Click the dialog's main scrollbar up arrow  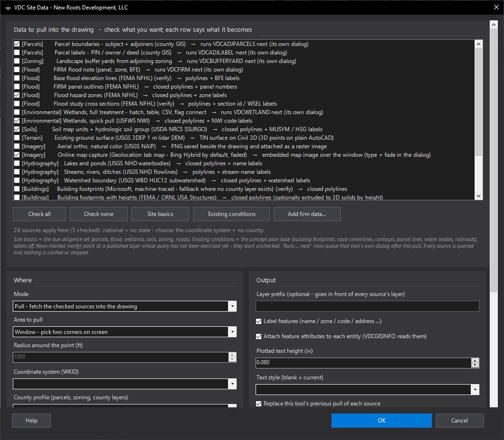494,25
